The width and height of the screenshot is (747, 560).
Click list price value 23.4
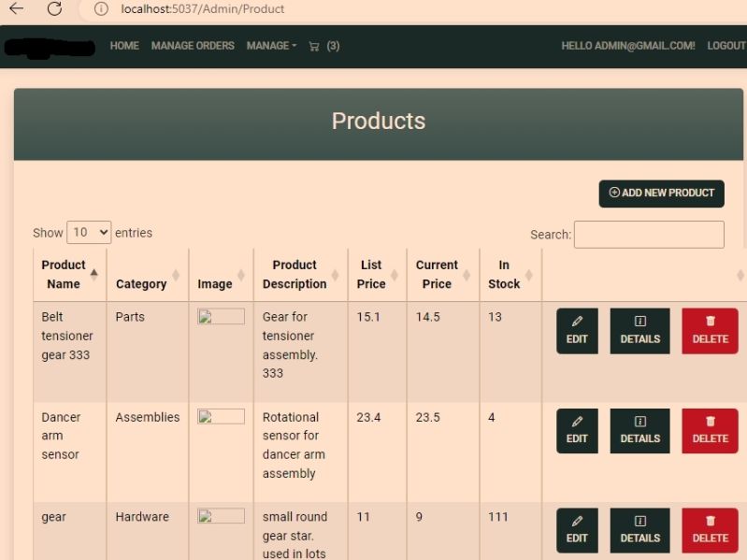pos(368,417)
